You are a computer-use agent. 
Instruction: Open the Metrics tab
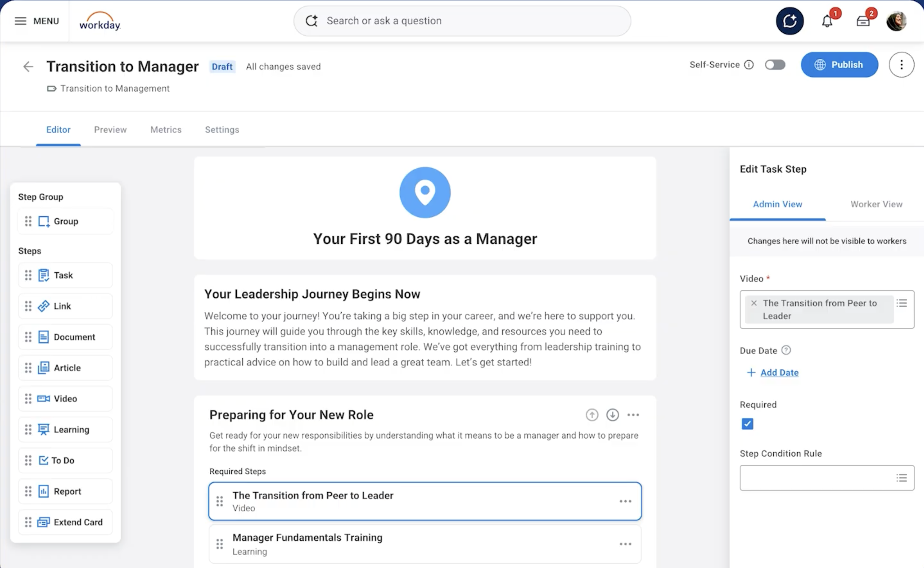[166, 129]
